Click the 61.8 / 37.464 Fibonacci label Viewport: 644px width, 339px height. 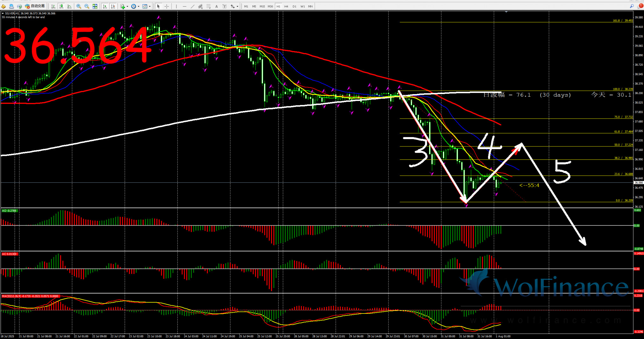coord(623,131)
